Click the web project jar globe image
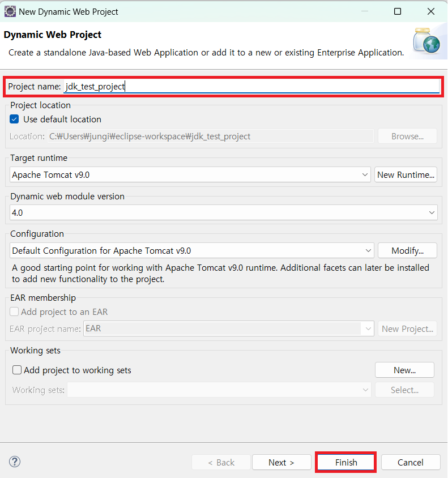Viewport: 448px width, 478px height. tap(426, 41)
